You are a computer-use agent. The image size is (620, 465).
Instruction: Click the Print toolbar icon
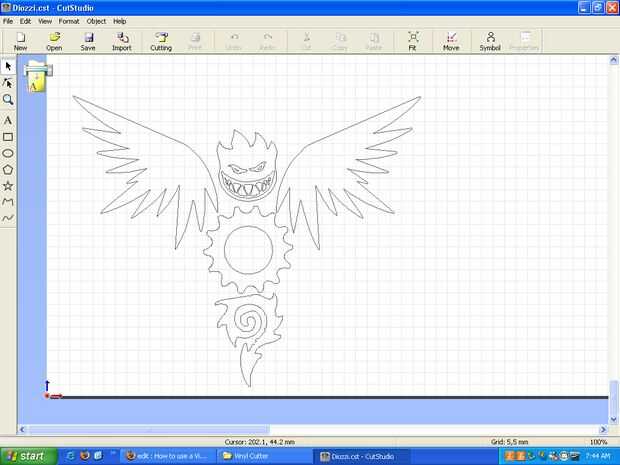(195, 41)
